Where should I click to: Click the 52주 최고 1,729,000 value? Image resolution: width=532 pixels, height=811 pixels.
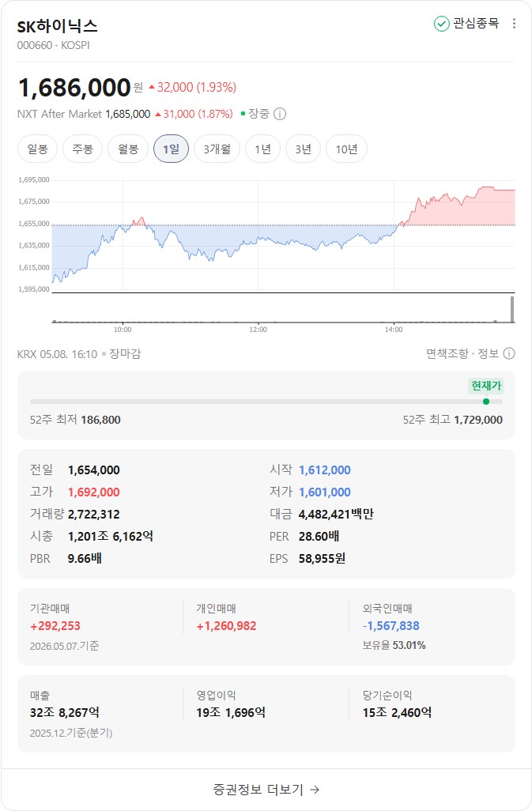point(478,420)
